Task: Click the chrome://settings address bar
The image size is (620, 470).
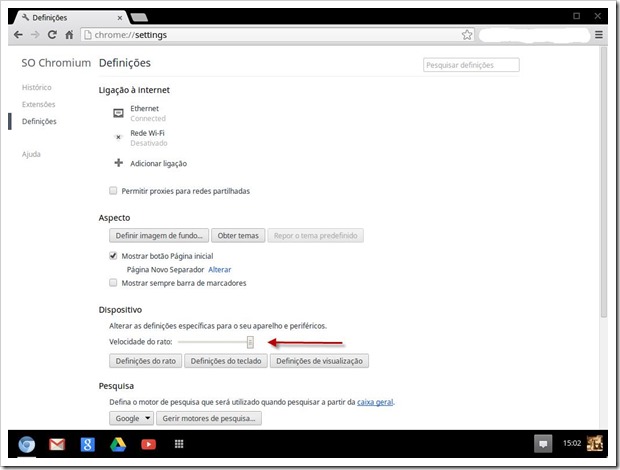Action: (277, 35)
